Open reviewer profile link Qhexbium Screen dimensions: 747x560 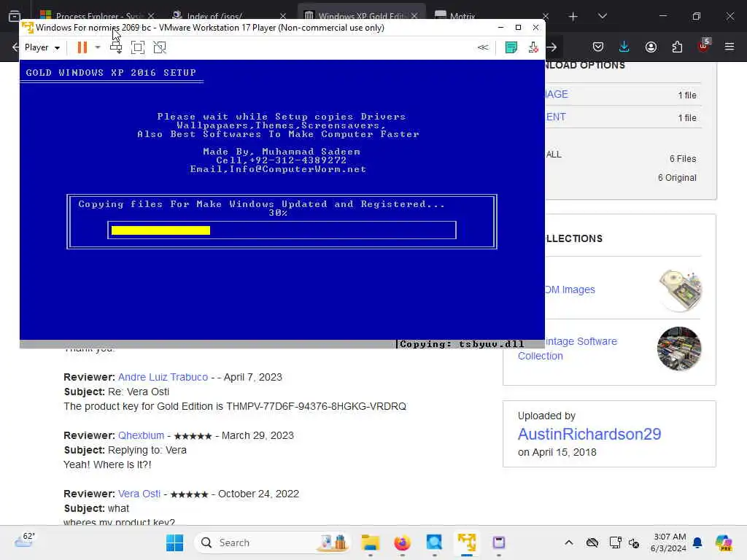point(141,436)
